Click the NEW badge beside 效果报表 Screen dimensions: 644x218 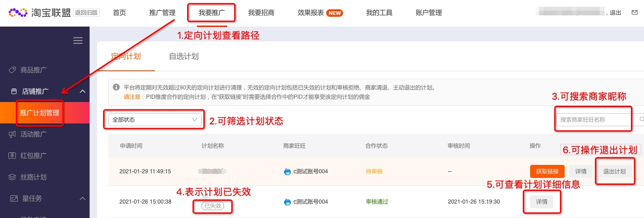tap(335, 13)
